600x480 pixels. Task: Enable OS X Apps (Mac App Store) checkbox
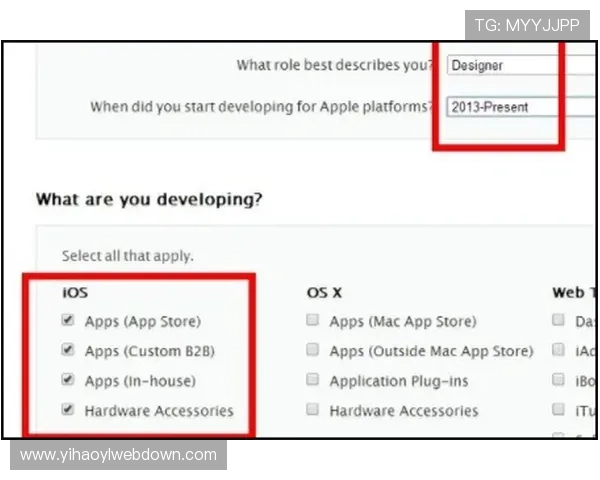313,321
